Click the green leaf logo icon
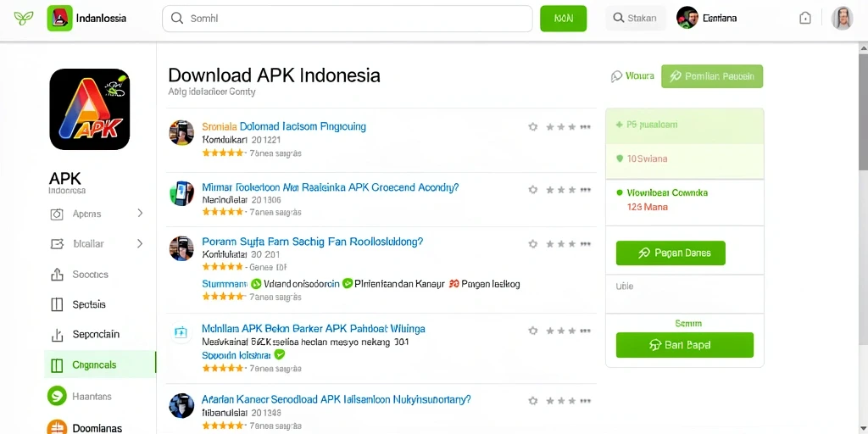The image size is (868, 434). pos(23,19)
